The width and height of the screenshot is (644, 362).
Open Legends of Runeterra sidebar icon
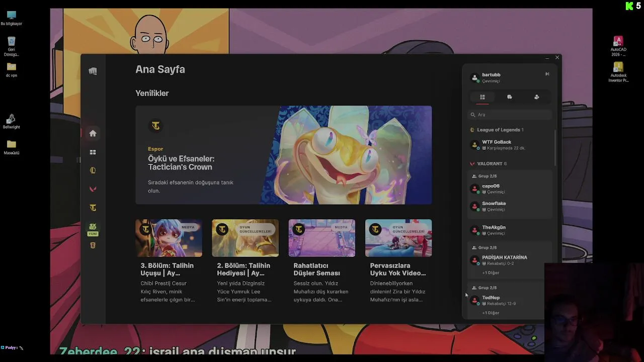pyautogui.click(x=93, y=245)
